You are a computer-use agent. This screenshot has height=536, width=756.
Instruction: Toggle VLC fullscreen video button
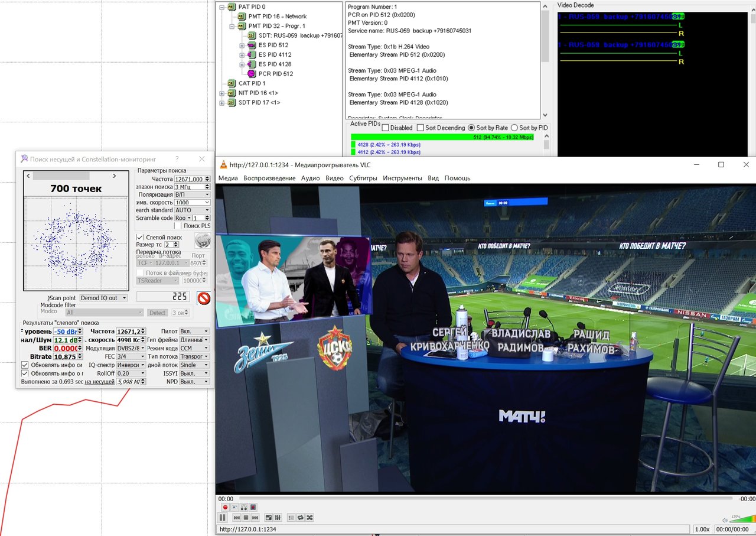click(269, 518)
